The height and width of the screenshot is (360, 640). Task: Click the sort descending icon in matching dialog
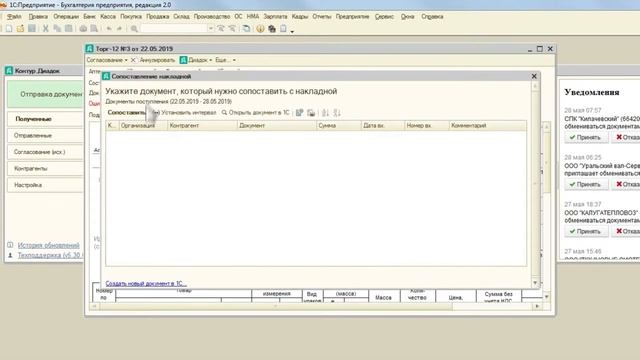click(x=337, y=113)
